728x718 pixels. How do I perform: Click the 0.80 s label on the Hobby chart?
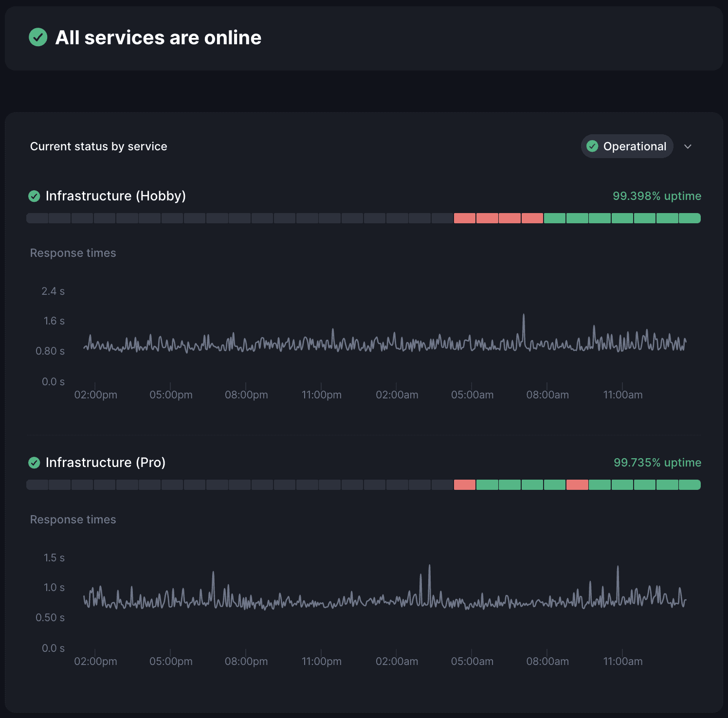pos(50,351)
